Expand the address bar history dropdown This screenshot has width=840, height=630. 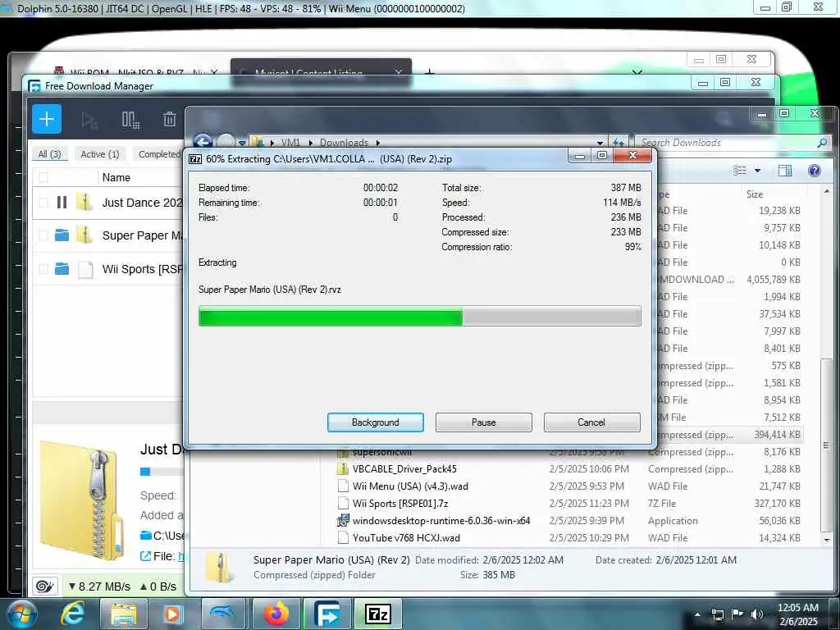coord(600,143)
